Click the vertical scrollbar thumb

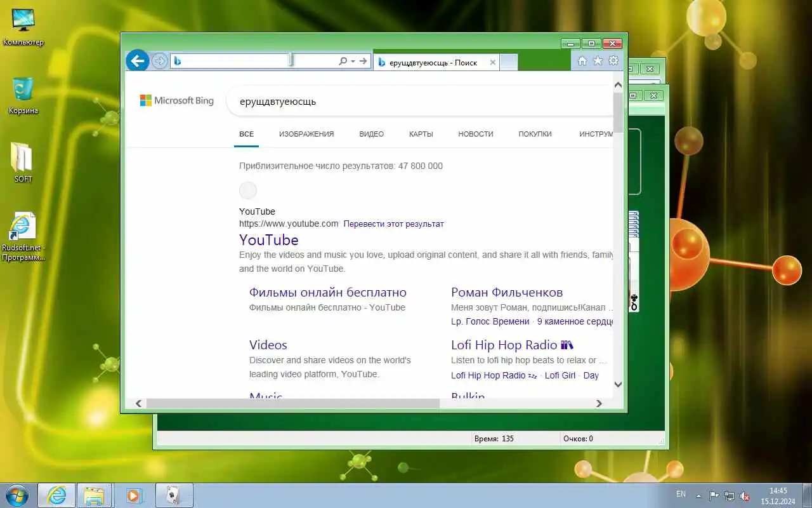[x=619, y=112]
